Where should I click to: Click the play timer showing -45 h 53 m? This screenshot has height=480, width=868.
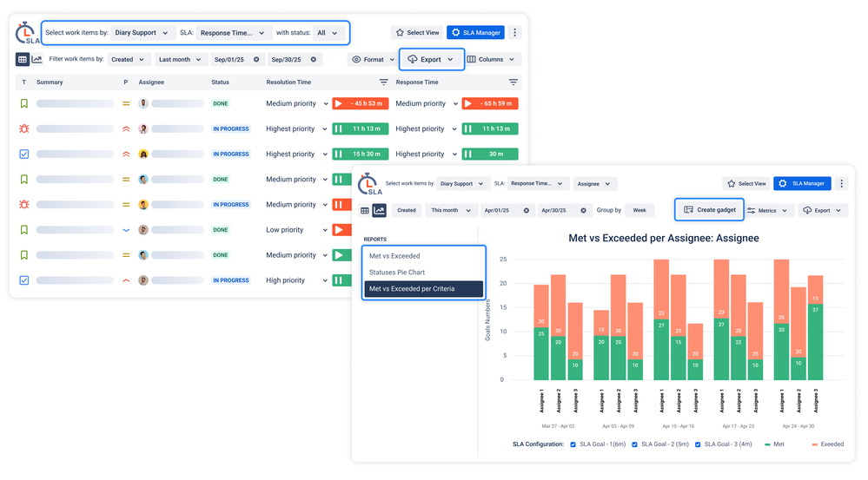(x=361, y=103)
